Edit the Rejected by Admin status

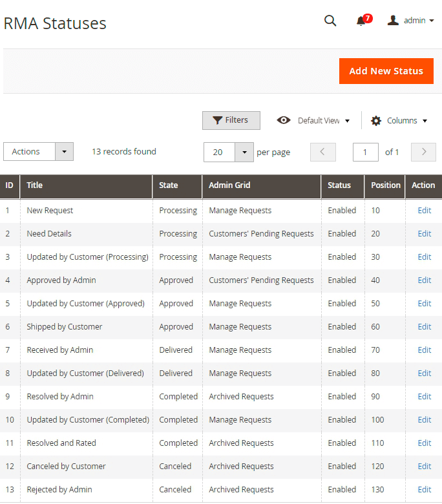pos(424,490)
